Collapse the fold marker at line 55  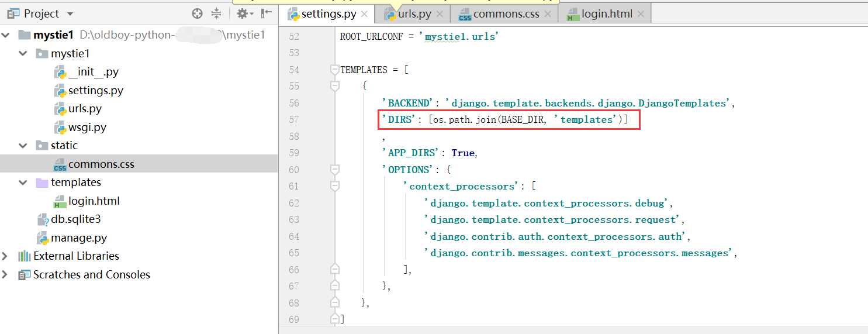[x=335, y=86]
